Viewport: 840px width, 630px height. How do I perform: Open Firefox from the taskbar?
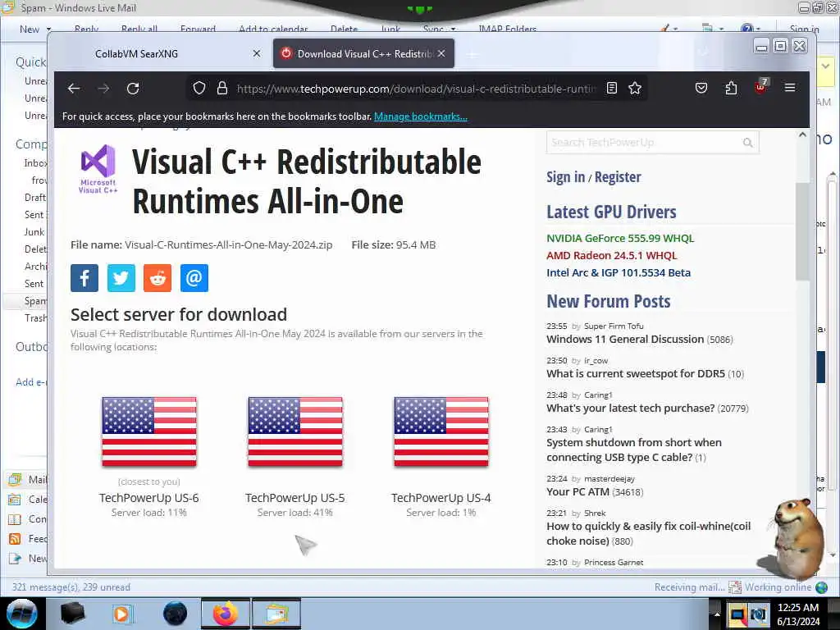click(x=225, y=614)
